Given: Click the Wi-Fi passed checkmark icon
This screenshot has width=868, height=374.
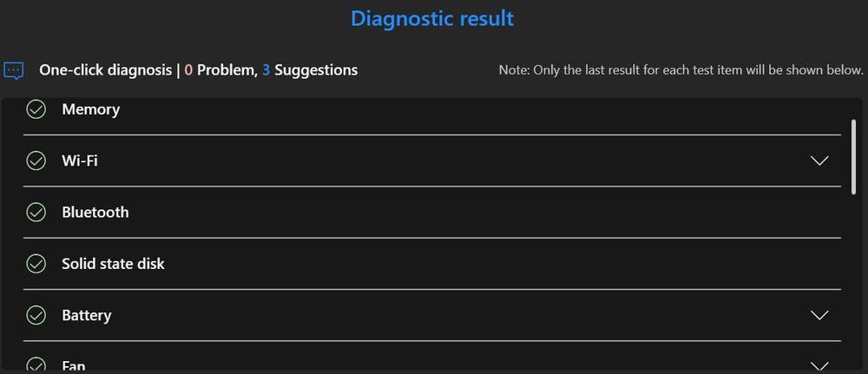Looking at the screenshot, I should pos(36,161).
